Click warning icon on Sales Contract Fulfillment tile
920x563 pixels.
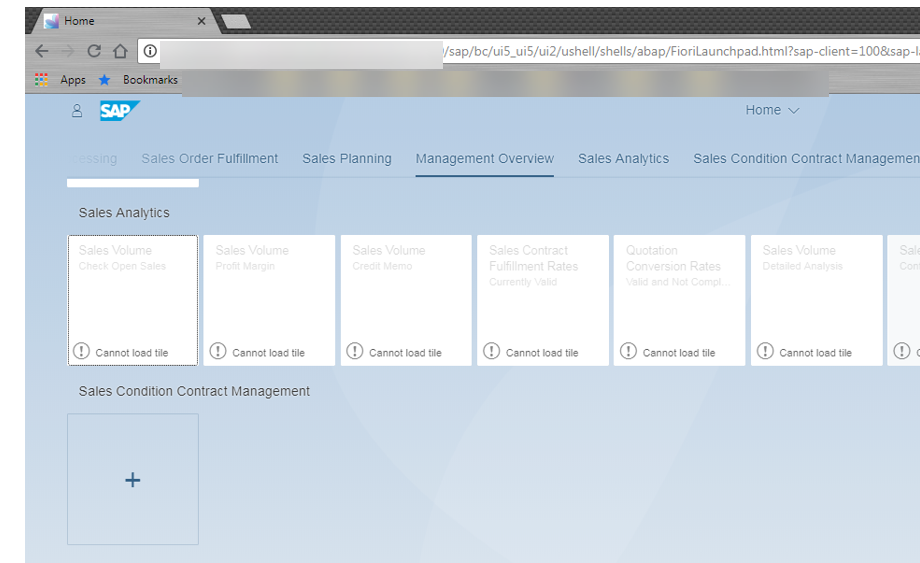(491, 351)
